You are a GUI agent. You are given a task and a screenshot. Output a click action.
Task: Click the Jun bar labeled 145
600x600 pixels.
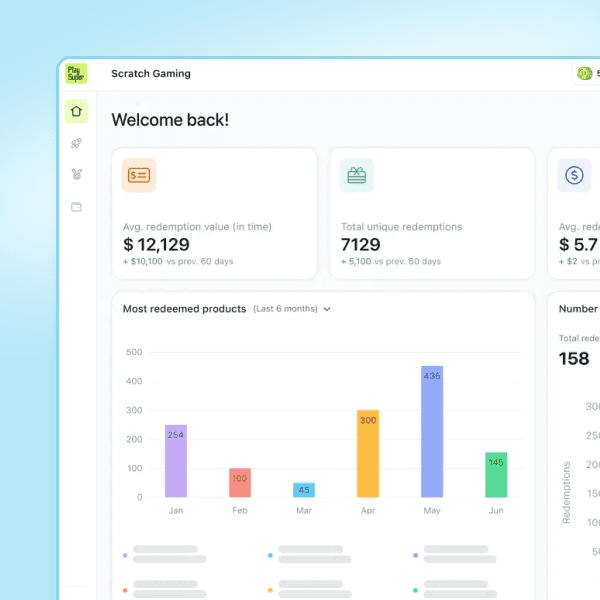[x=496, y=475]
